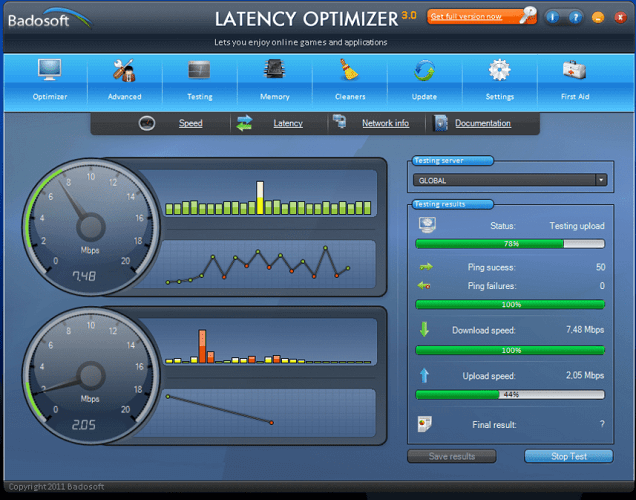Screen dimensions: 636x500
Task: Click the Speed gauge icon
Action: coord(147,123)
